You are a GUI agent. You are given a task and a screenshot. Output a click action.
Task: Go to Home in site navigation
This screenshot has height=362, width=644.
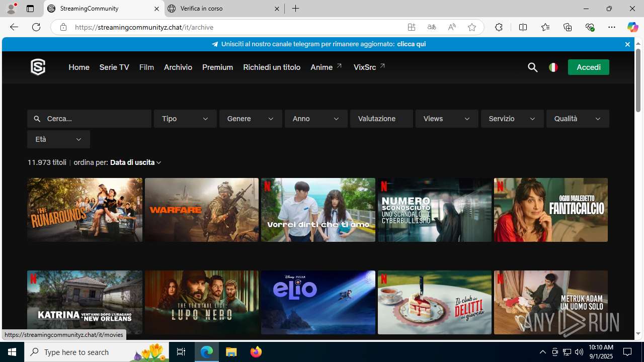pyautogui.click(x=79, y=67)
